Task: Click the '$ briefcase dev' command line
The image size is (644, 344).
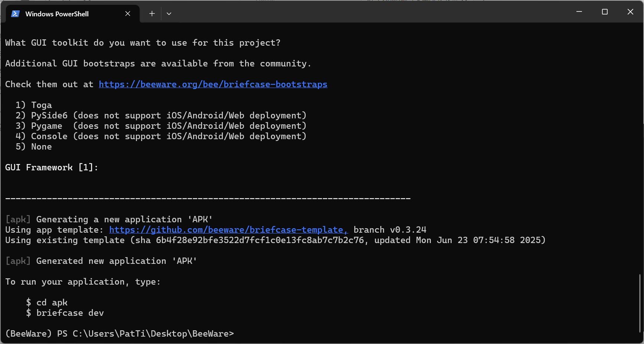Action: [x=65, y=313]
